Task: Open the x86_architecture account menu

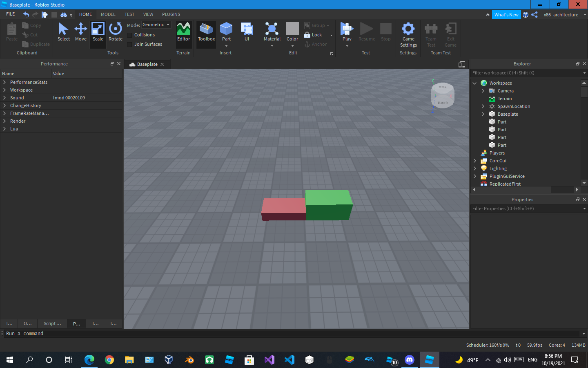Action: pos(564,15)
